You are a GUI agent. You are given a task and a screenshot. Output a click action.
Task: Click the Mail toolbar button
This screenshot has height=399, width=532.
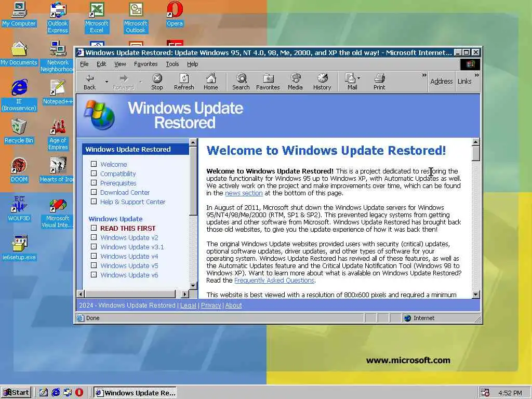(x=351, y=82)
